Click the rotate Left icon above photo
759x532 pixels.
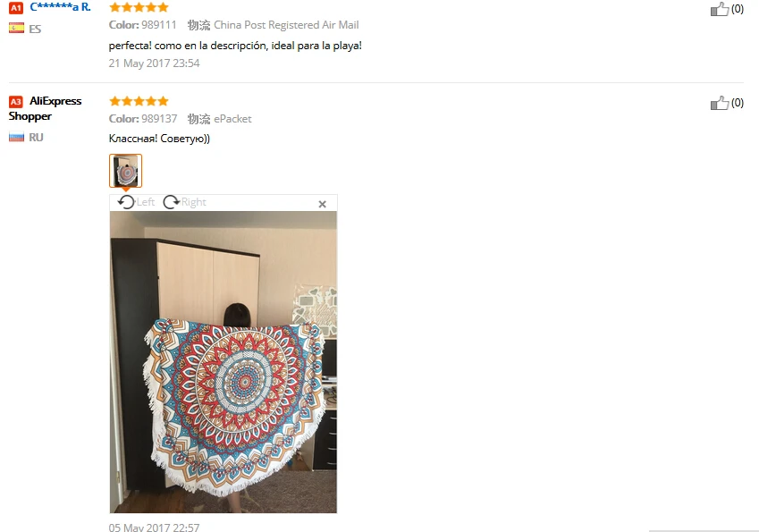click(x=126, y=202)
